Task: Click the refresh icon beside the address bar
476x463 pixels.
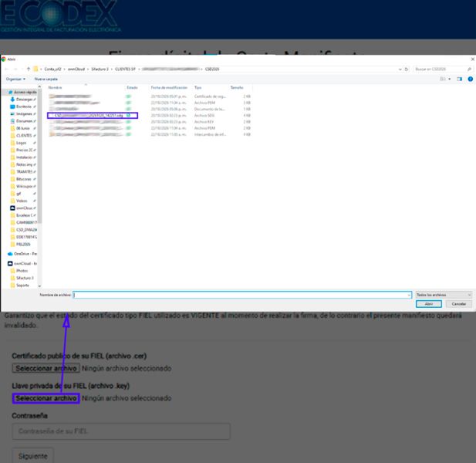Action: (406, 69)
